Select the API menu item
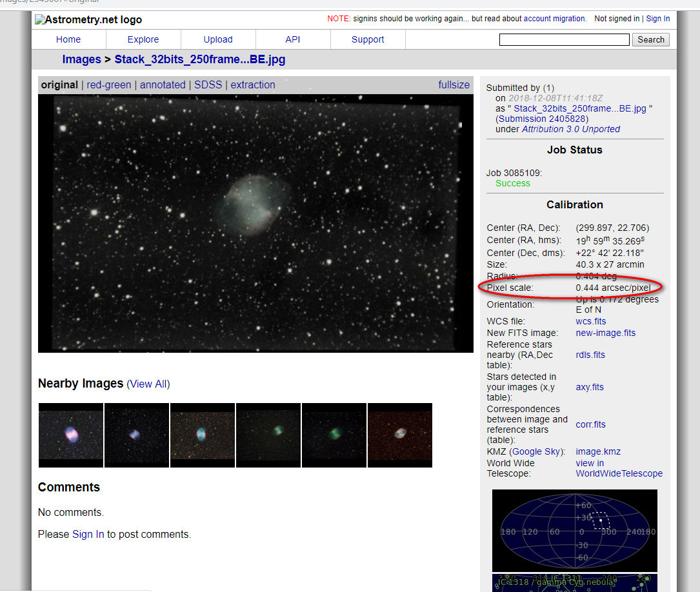The width and height of the screenshot is (700, 592). pyautogui.click(x=292, y=39)
